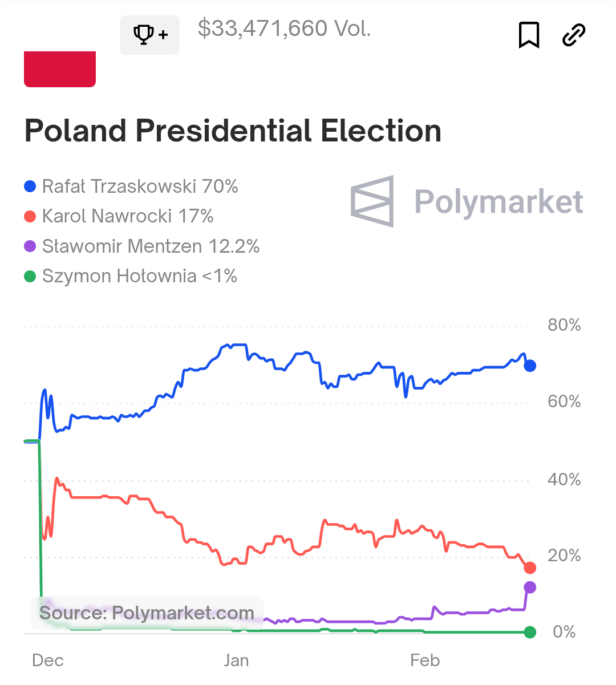Click the Polymarket wordmark text

point(499,201)
